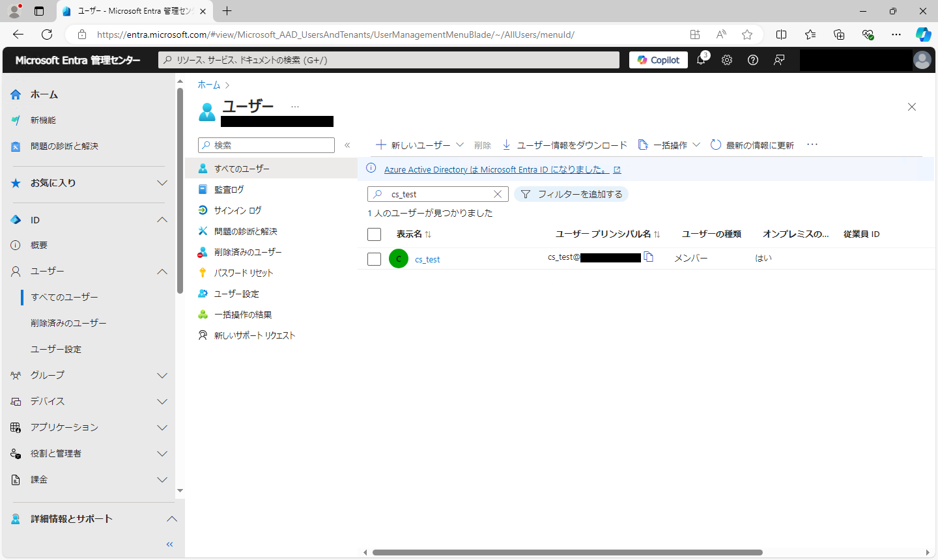Open browser read aloud icon

(x=721, y=35)
